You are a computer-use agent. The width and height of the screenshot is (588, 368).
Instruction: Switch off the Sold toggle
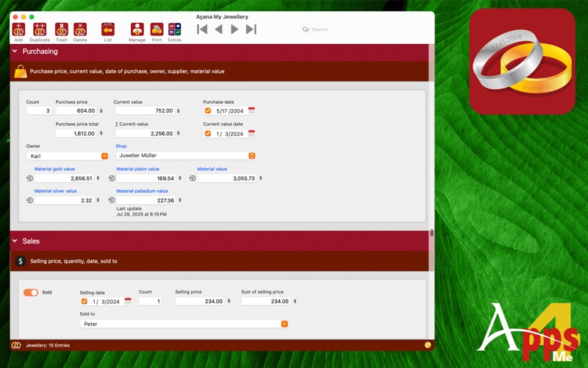coord(31,292)
